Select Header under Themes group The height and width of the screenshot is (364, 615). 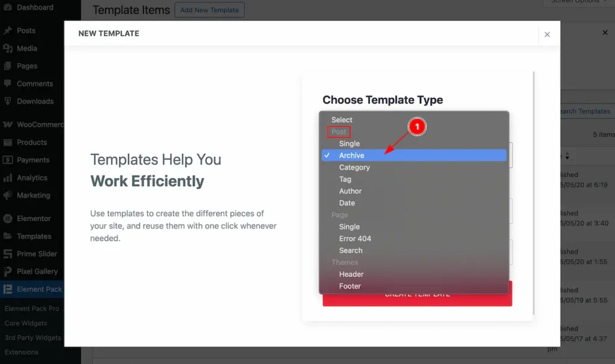(351, 275)
